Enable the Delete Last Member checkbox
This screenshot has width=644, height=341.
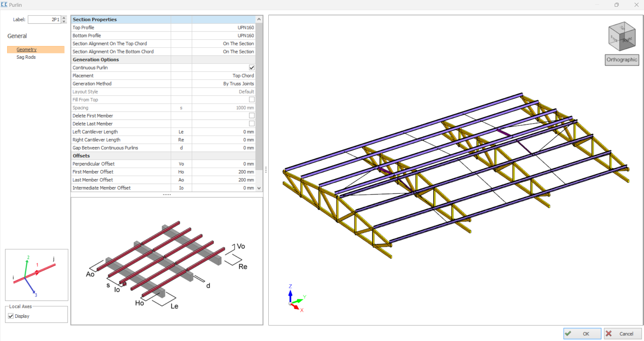coord(252,124)
